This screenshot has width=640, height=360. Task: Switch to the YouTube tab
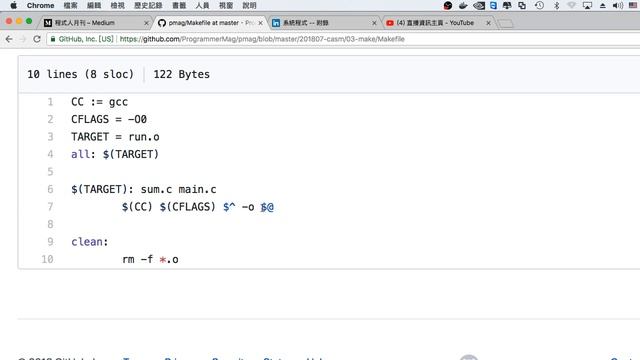439,23
